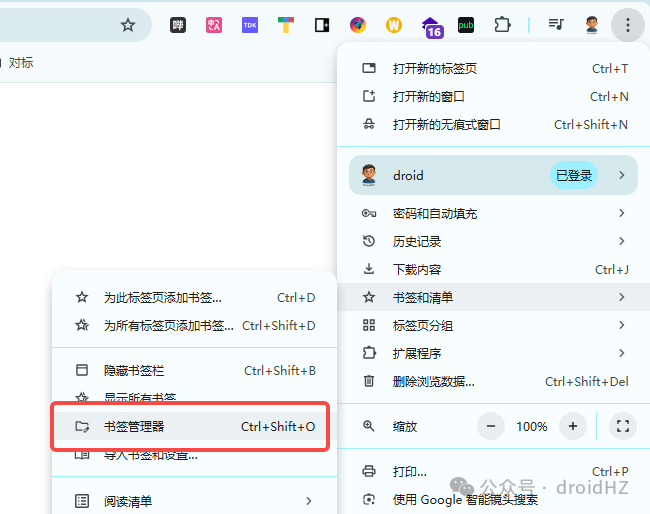
Task: Select 打开新的窗口 menu entry
Action: pyautogui.click(x=495, y=97)
